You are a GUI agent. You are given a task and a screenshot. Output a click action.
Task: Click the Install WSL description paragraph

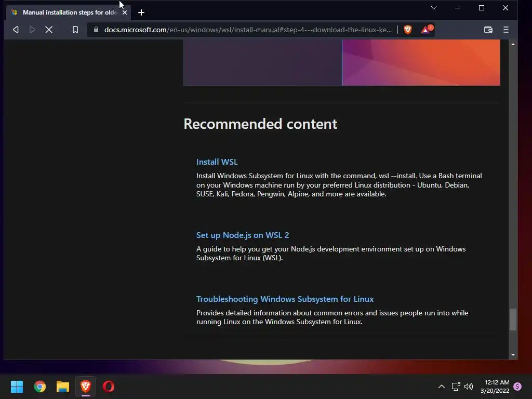click(339, 185)
